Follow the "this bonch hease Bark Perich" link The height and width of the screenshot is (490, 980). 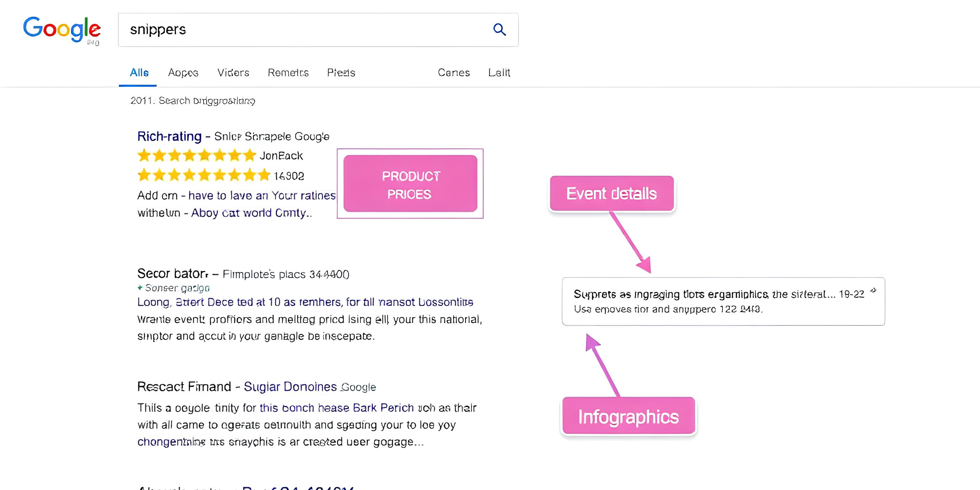[337, 408]
